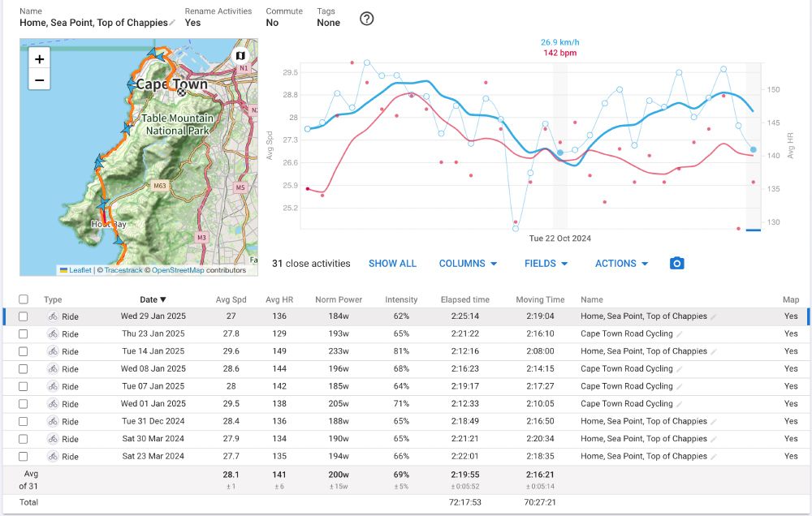The image size is (812, 516).
Task: Click the ride icon for Sat 30 Mar 2024
Action: [53, 439]
